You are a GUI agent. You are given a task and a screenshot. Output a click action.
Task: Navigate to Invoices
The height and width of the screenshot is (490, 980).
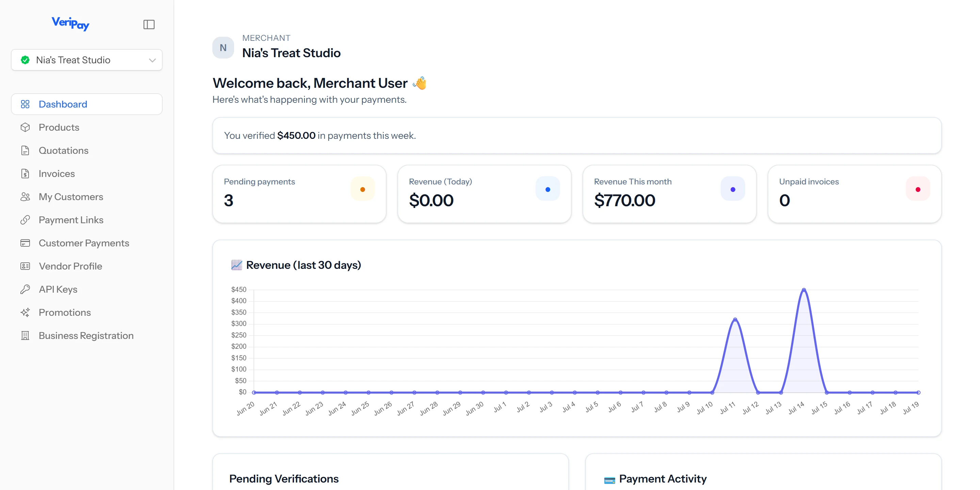point(87,174)
